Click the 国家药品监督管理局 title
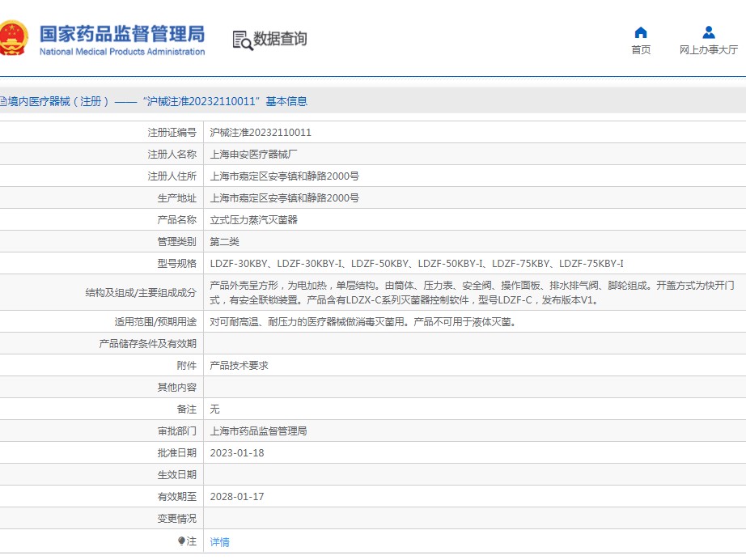The image size is (746, 560). (x=122, y=34)
